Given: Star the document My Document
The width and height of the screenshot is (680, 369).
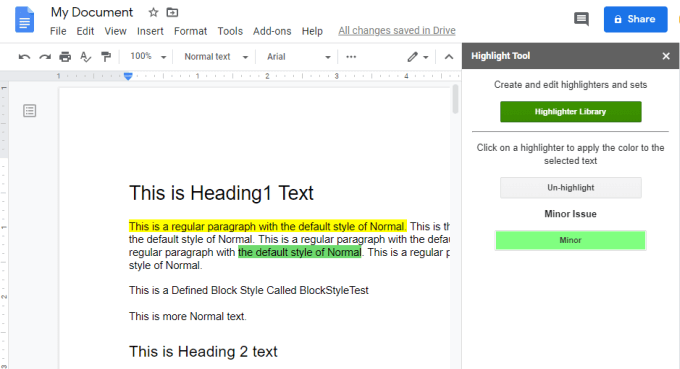Looking at the screenshot, I should click(x=153, y=13).
